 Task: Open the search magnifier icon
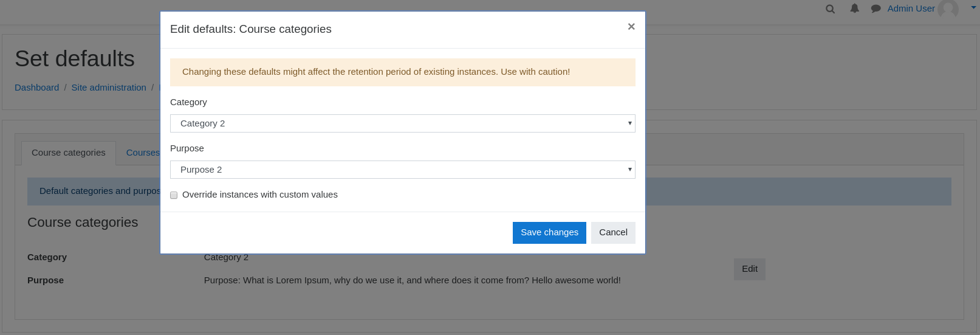tap(830, 9)
